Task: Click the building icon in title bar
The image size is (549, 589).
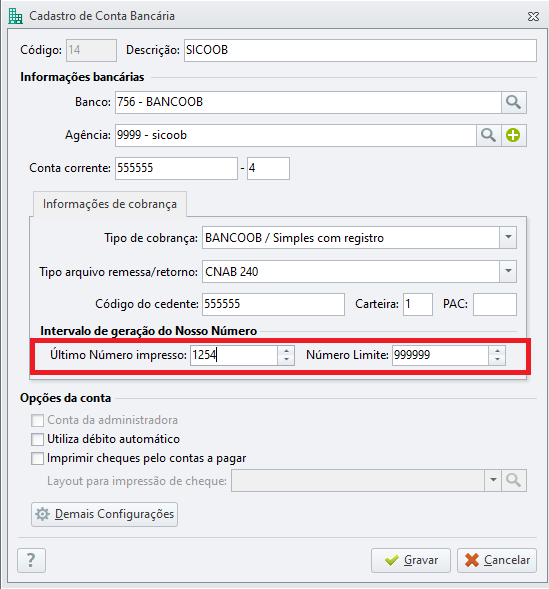Action: [x=15, y=16]
